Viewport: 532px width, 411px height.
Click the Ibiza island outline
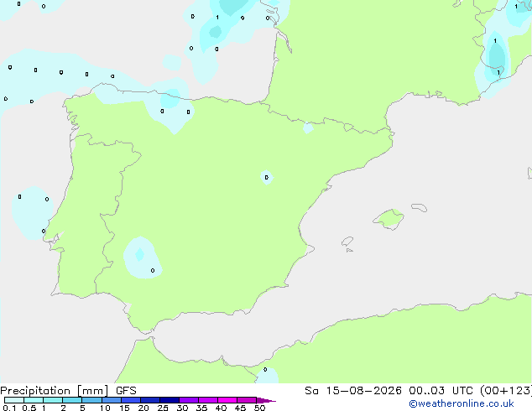click(x=347, y=242)
